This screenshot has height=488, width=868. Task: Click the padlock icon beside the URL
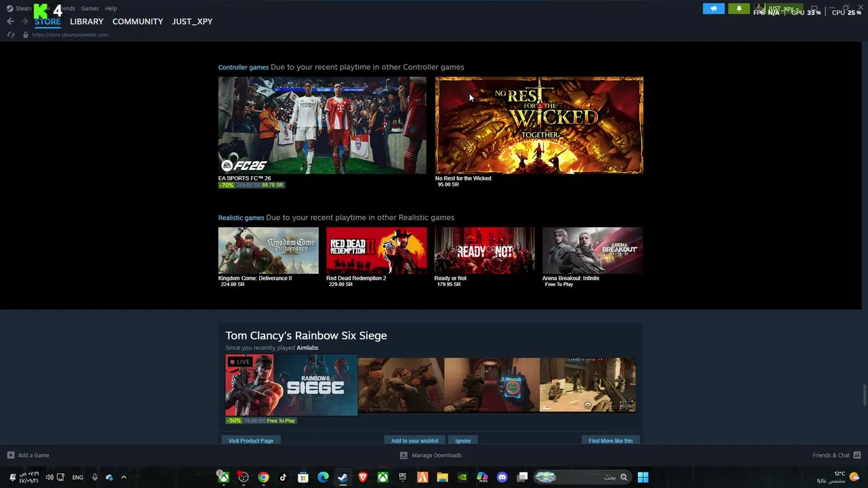pos(26,35)
